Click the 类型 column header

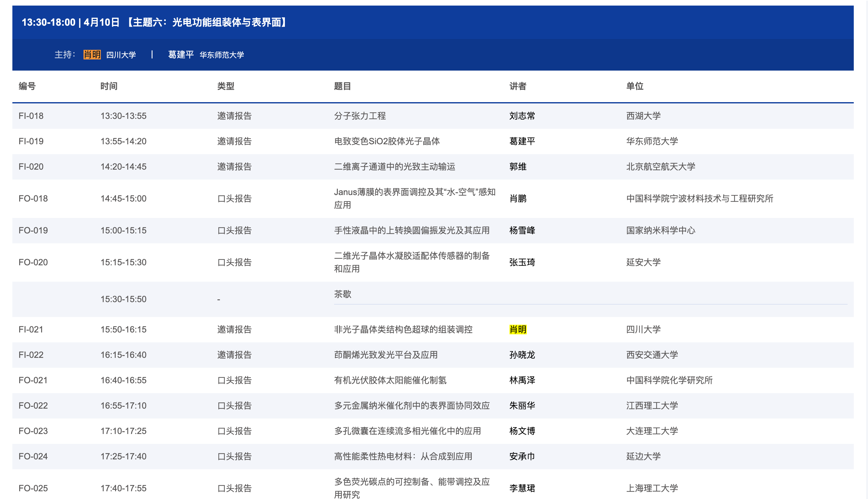[226, 86]
